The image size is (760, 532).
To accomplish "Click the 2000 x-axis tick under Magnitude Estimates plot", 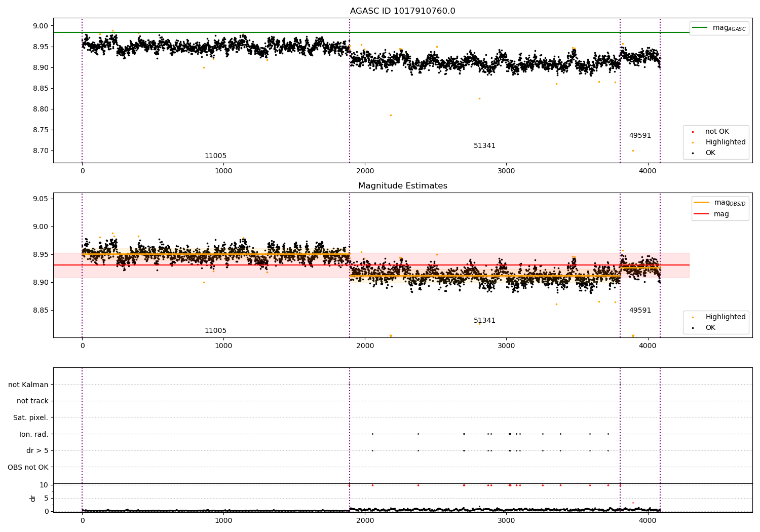I will coord(365,346).
